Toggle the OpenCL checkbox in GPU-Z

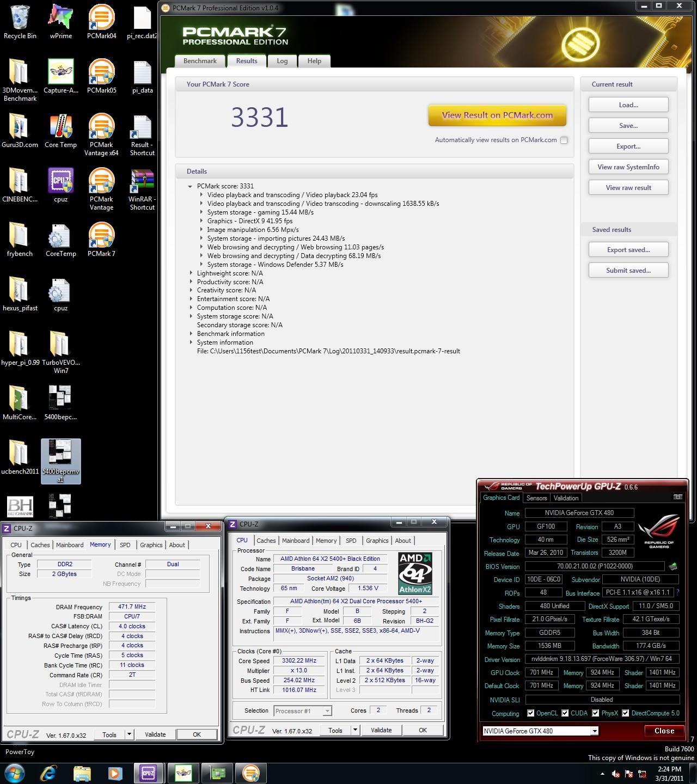coord(530,713)
